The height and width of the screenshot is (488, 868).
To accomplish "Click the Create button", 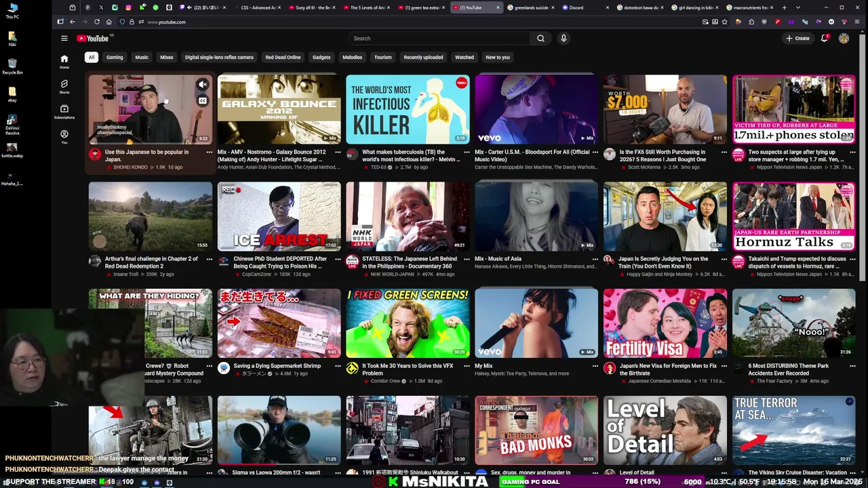I will [797, 39].
